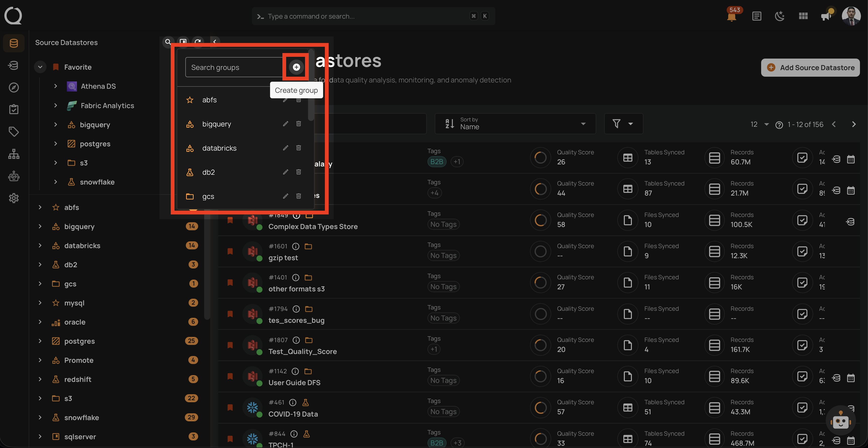Click the Add Source Datastore button
The height and width of the screenshot is (448, 868).
(x=810, y=67)
